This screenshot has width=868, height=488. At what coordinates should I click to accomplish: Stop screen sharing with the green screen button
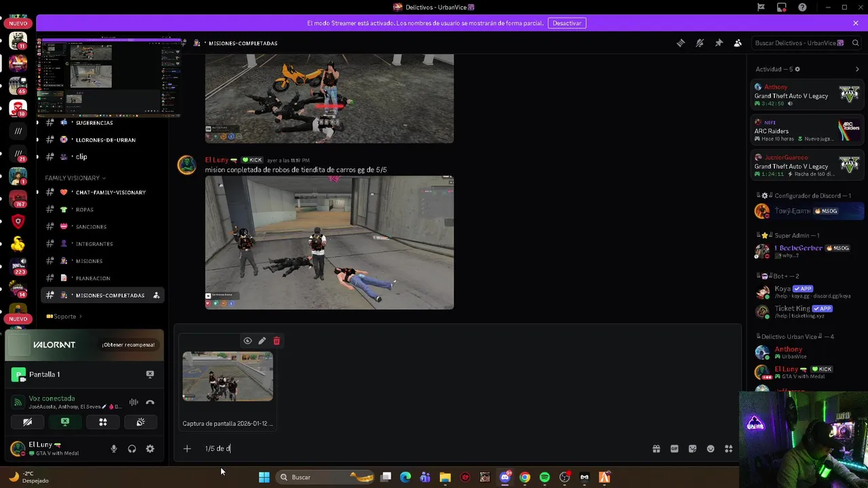(65, 422)
